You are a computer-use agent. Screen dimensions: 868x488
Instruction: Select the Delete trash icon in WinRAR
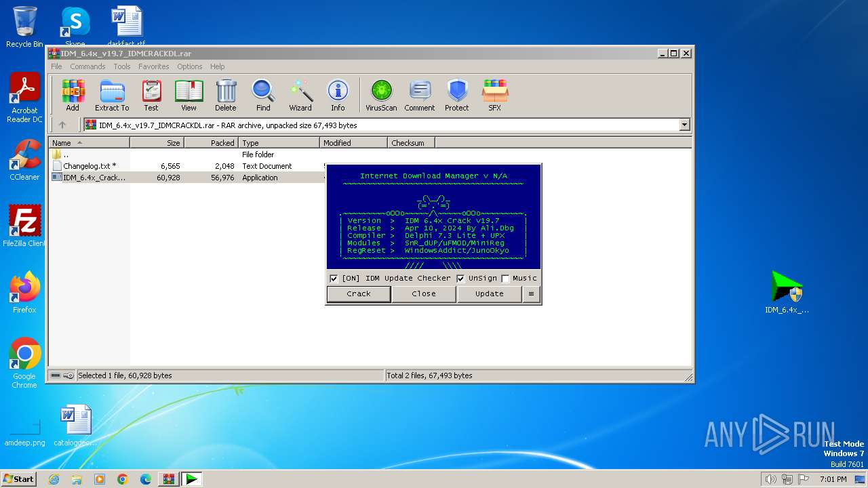click(226, 96)
